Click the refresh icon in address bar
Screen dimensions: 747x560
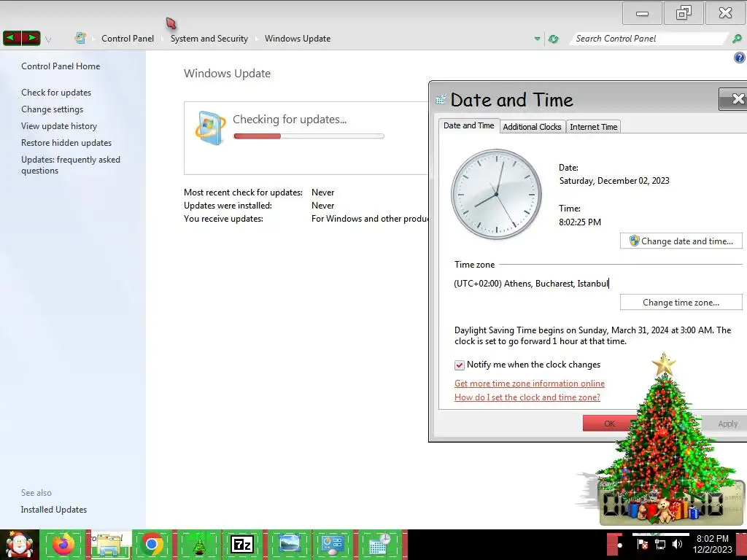553,39
